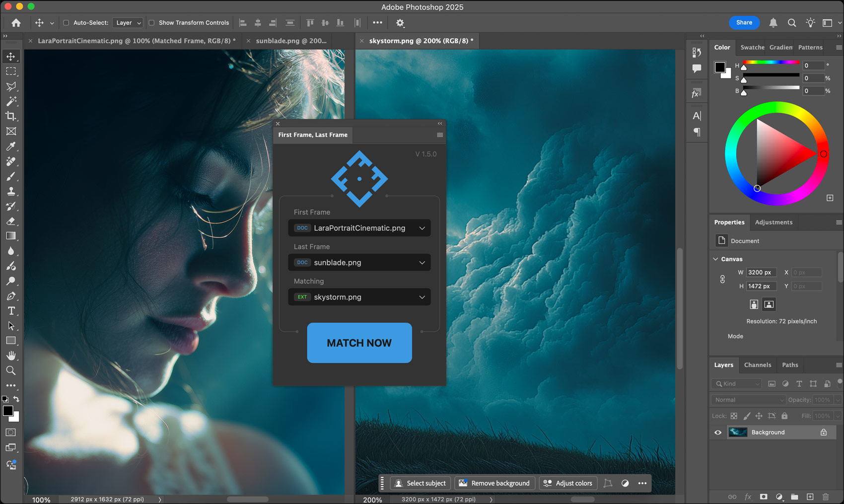Collapse the Canvas section in Properties

pos(715,259)
